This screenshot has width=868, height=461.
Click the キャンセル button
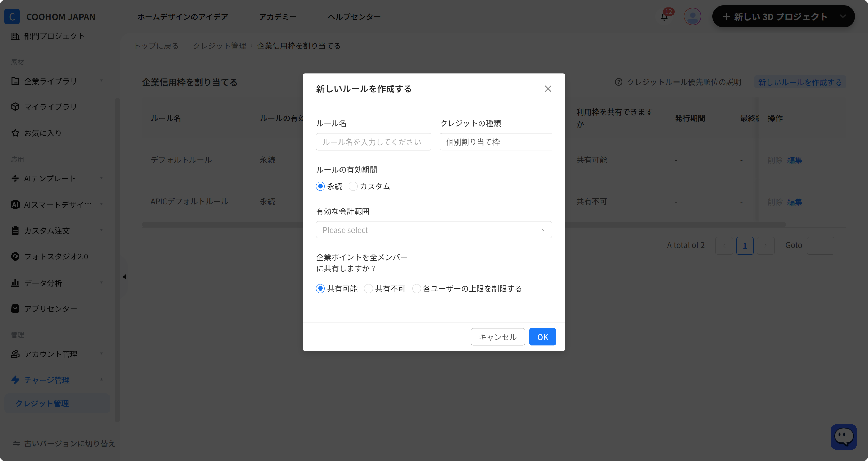(498, 337)
